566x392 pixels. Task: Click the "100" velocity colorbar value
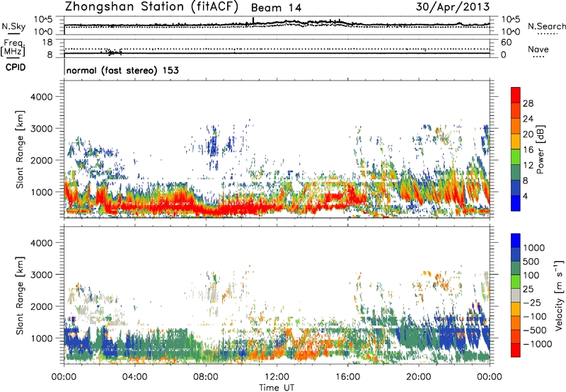(531, 275)
